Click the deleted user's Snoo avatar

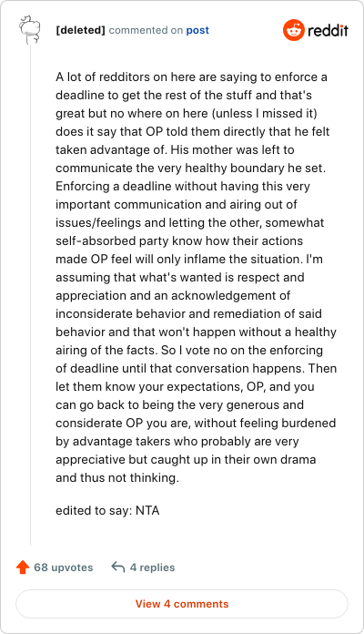30,29
